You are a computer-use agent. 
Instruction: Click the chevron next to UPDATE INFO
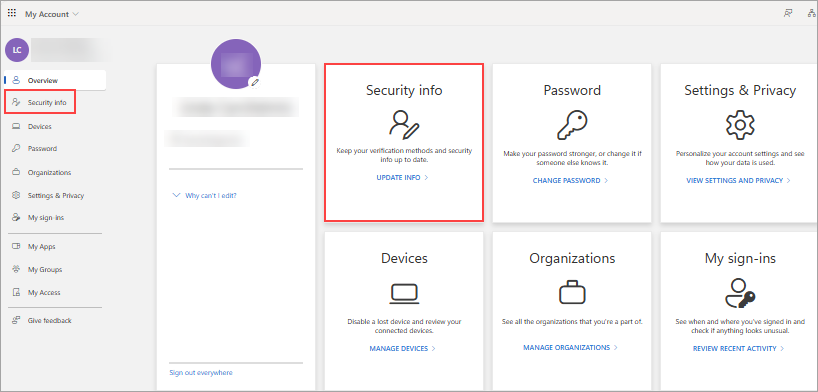pyautogui.click(x=426, y=178)
